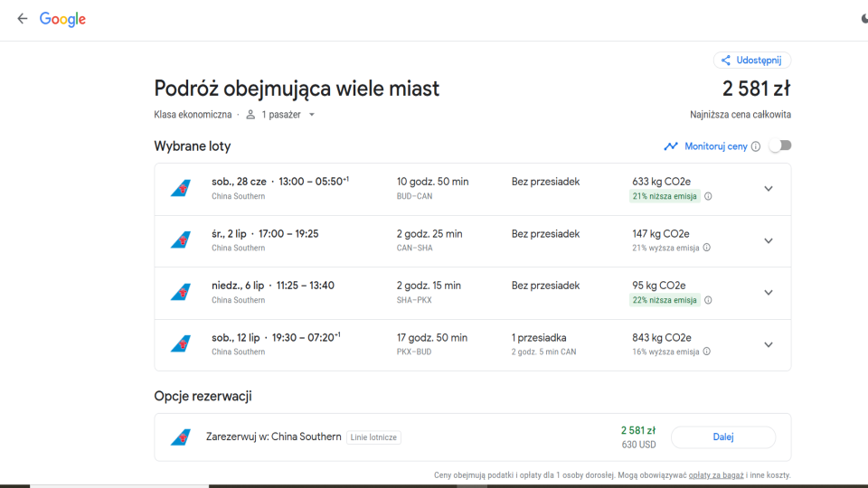The height and width of the screenshot is (488, 868).
Task: Expand the SHA–PKX flight details
Action: [769, 292]
